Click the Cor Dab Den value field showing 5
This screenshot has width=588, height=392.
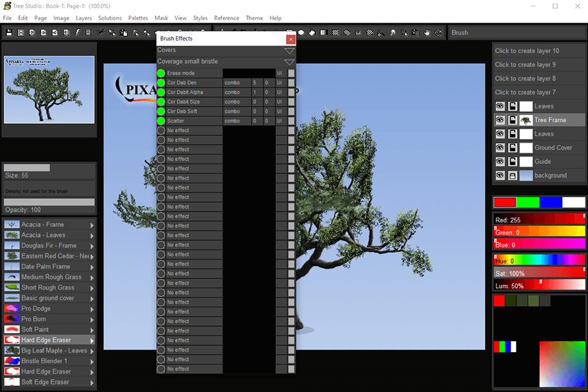(x=257, y=83)
